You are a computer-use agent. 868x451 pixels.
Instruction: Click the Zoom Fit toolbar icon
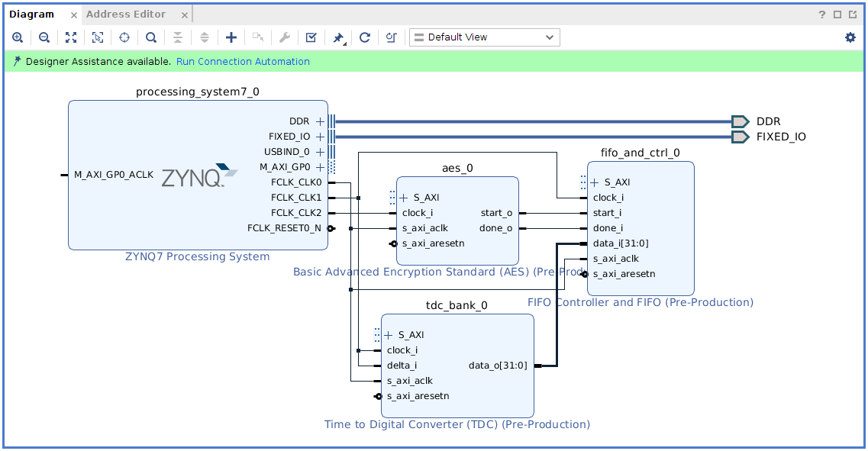point(71,37)
